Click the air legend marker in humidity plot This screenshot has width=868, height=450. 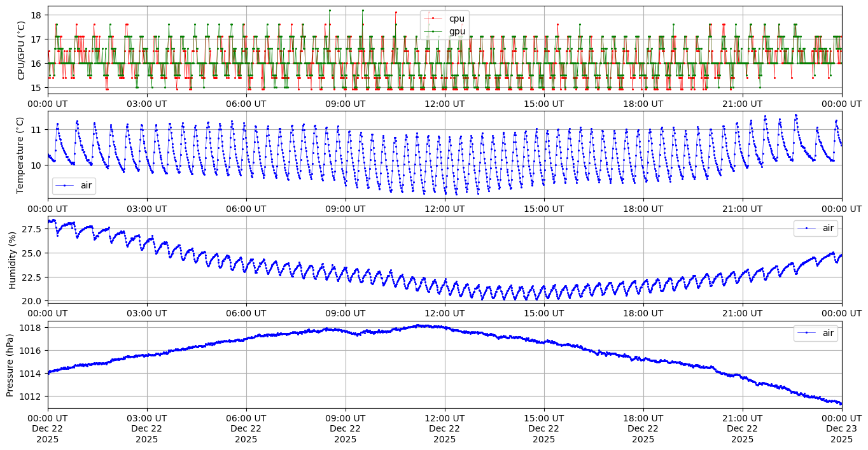[x=806, y=228]
